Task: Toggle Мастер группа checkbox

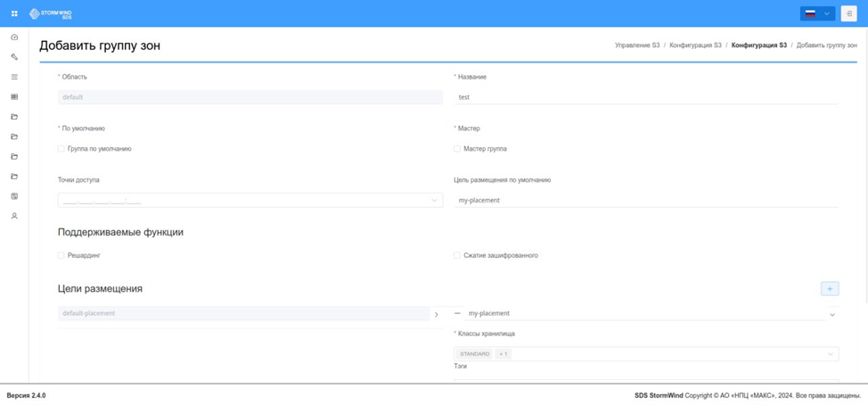Action: coord(456,149)
